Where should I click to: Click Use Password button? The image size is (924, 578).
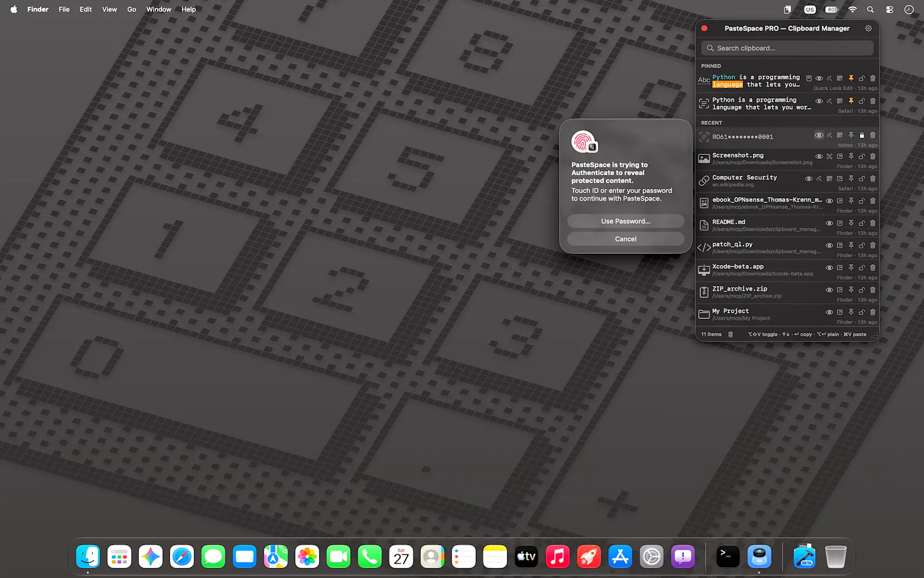click(x=625, y=221)
